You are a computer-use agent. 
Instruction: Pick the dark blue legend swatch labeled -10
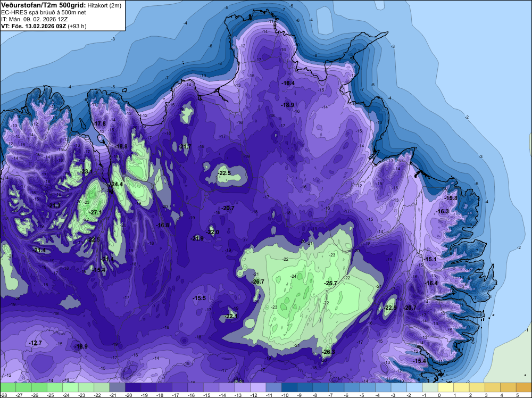[x=289, y=387]
